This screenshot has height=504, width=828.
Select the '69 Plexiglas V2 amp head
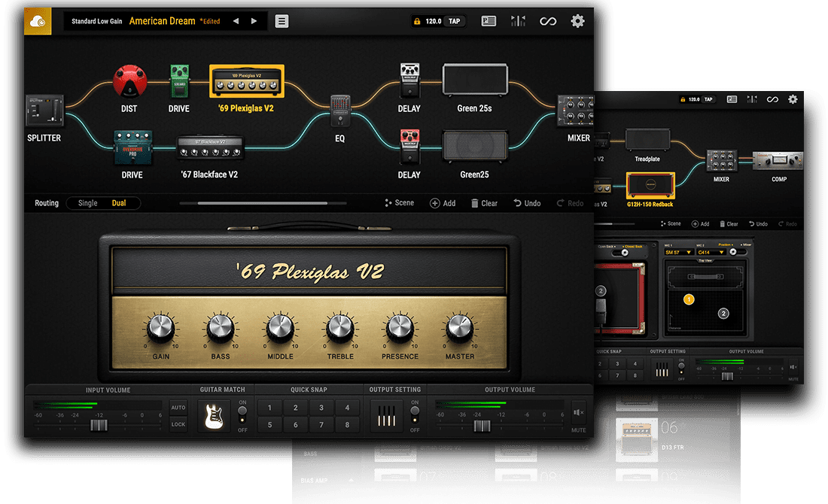pos(247,81)
